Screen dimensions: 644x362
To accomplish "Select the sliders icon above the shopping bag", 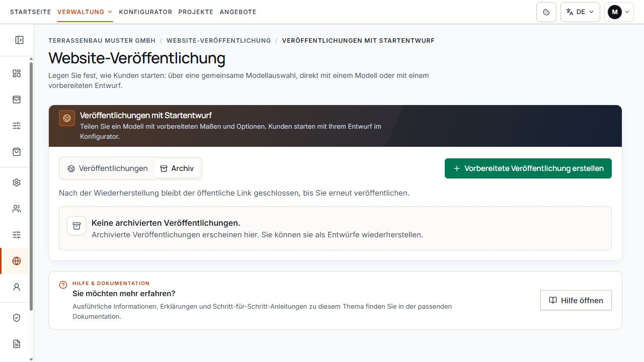I will [x=17, y=126].
